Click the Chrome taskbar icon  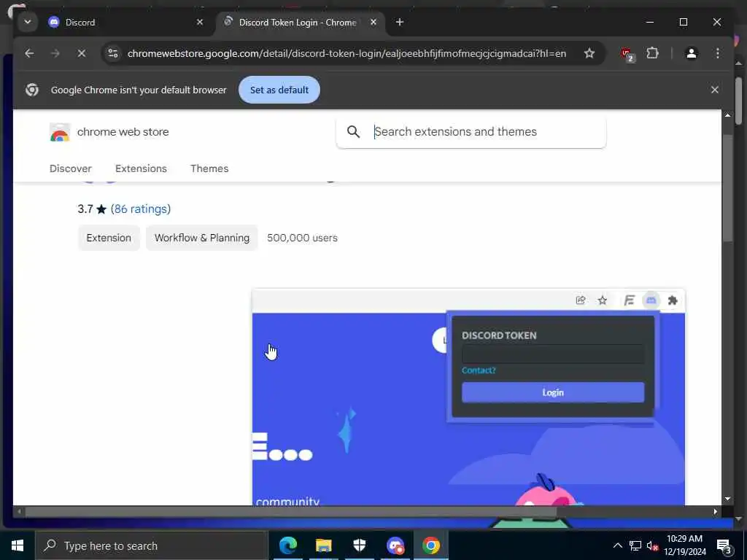[431, 545]
